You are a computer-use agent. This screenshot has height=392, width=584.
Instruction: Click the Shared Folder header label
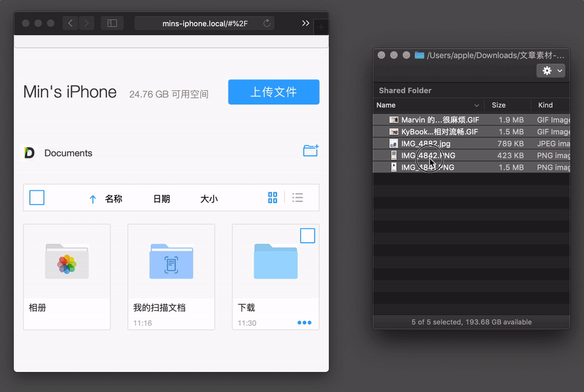click(x=405, y=91)
